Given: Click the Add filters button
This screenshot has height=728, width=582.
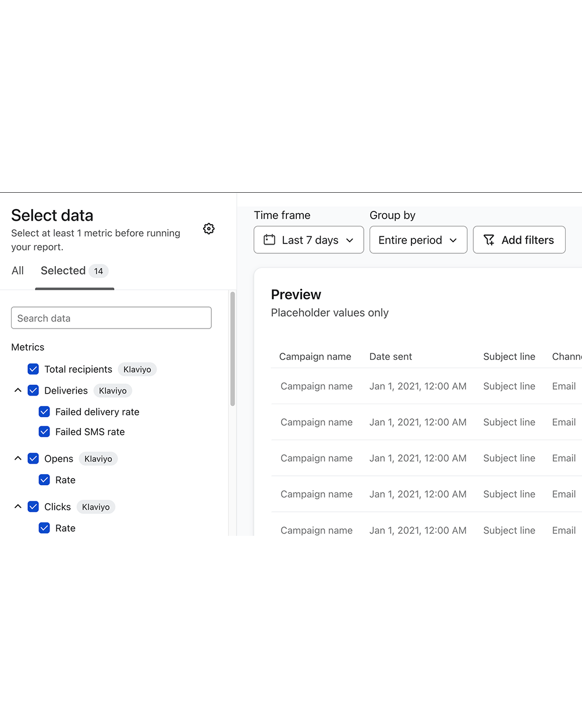Looking at the screenshot, I should [519, 240].
